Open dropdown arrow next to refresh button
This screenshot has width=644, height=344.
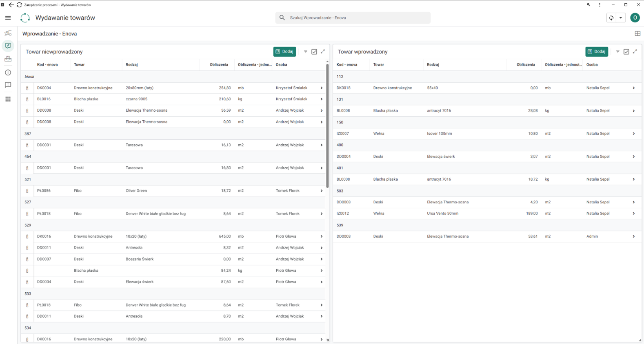pos(621,18)
